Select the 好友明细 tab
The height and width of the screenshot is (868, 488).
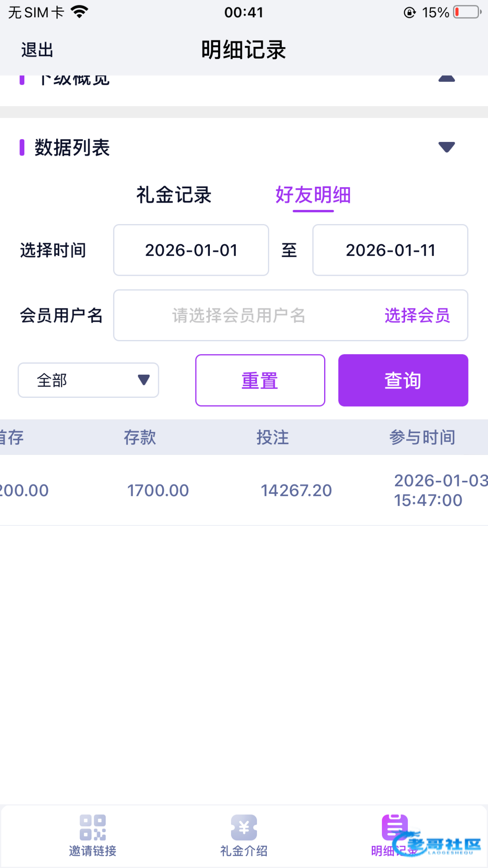pos(313,195)
